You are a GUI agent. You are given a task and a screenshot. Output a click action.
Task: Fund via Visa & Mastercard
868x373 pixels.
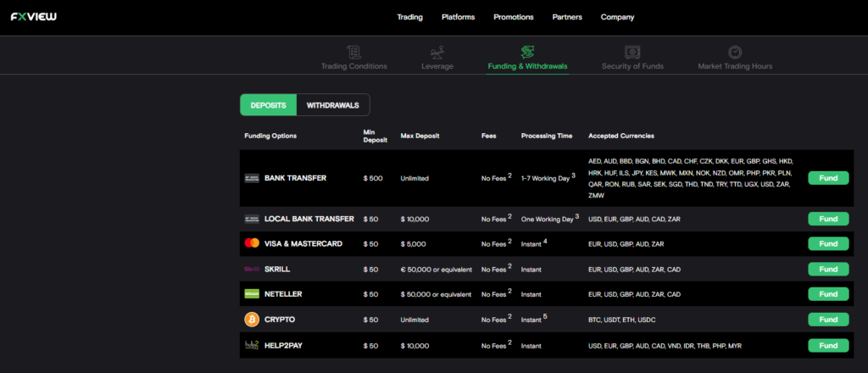(x=828, y=243)
